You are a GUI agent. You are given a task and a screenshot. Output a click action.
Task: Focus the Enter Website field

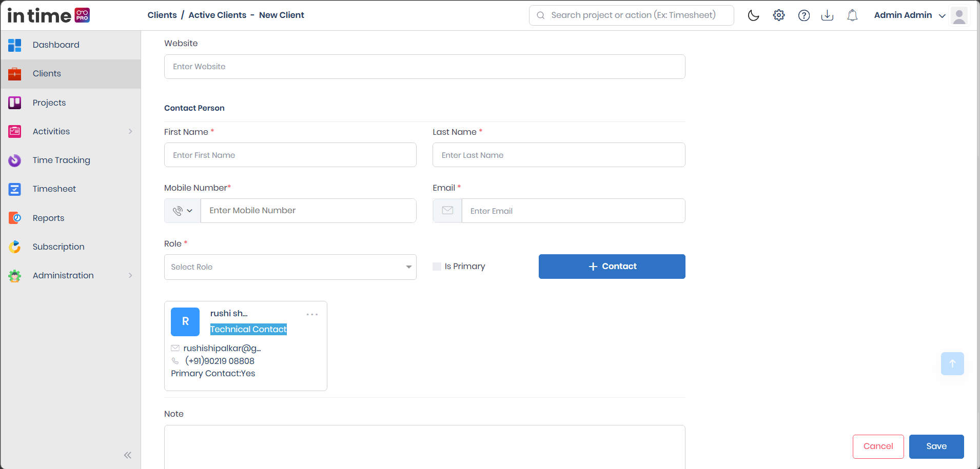[425, 67]
